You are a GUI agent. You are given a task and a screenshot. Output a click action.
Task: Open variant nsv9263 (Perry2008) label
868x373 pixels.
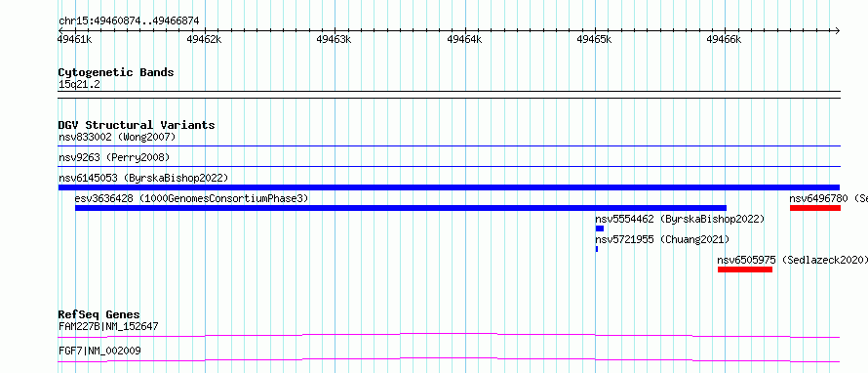(114, 157)
